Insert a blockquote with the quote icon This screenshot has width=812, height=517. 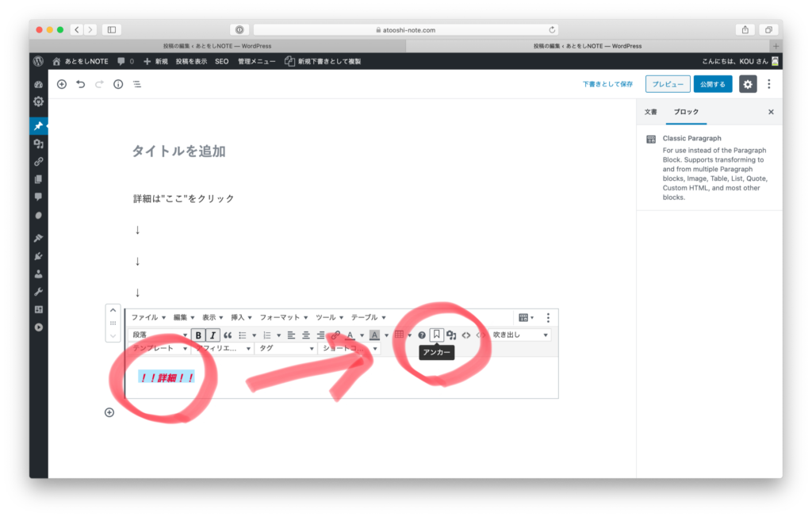pos(228,335)
